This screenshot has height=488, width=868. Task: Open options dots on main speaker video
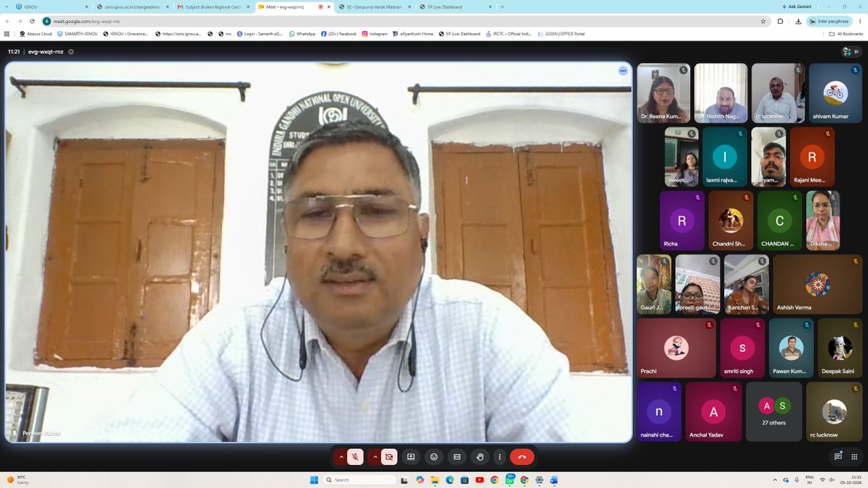(x=623, y=71)
